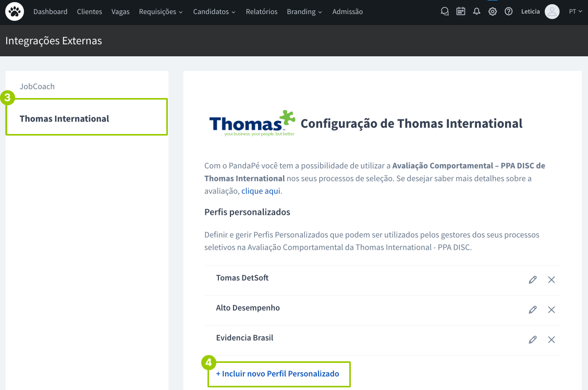Go to the Relatórios menu item
This screenshot has height=390, width=588.
click(x=261, y=11)
